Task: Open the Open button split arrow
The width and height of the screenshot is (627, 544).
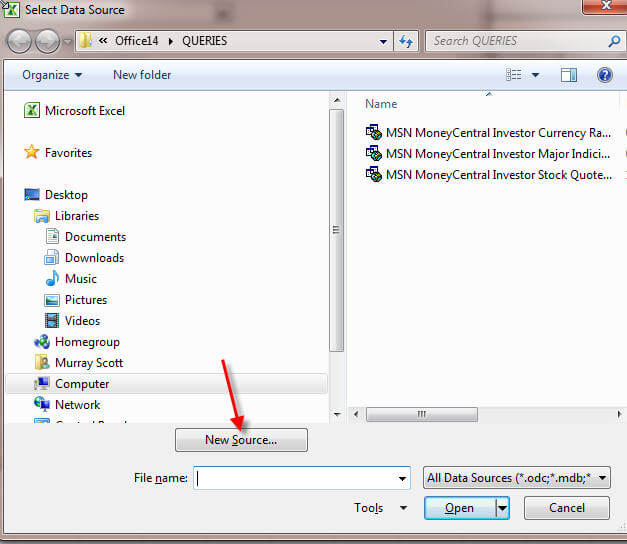Action: (x=502, y=508)
